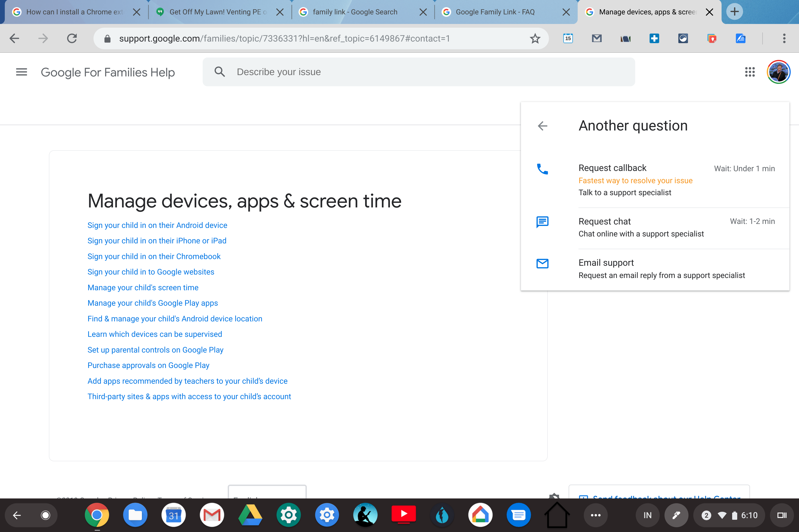Open Google Drive from the shelf
This screenshot has height=532, width=799.
(250, 515)
